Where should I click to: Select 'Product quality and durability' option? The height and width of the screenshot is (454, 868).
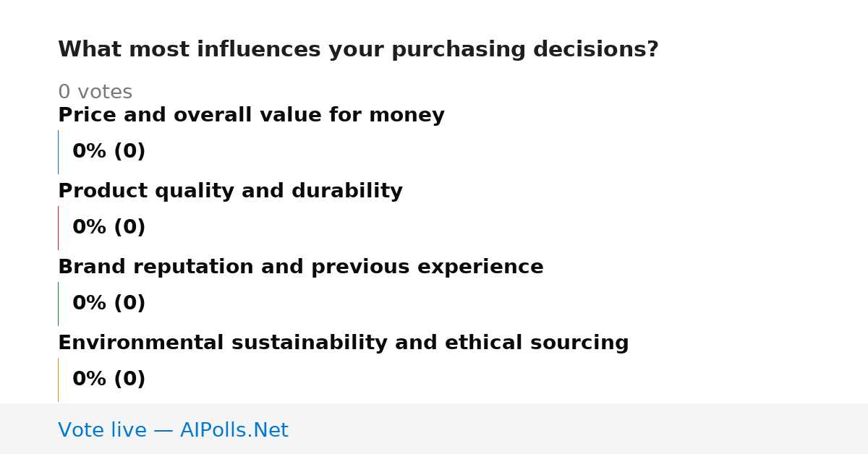[230, 192]
